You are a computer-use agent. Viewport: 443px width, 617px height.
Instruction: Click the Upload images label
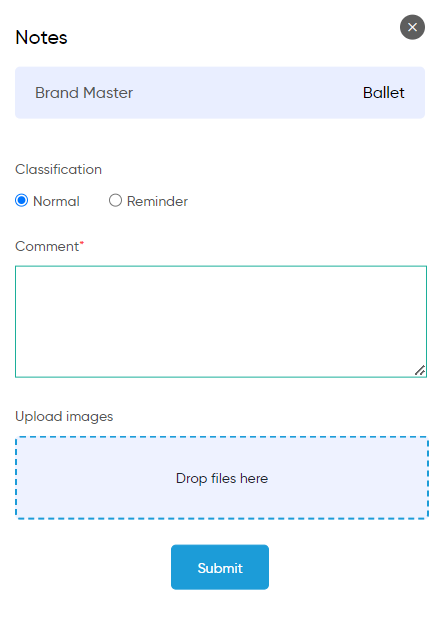tap(64, 417)
